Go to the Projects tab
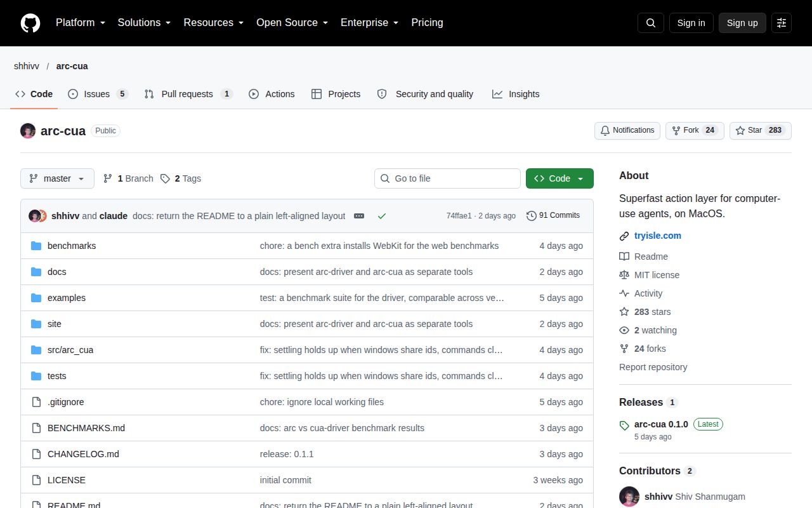812x508 pixels. coord(336,94)
